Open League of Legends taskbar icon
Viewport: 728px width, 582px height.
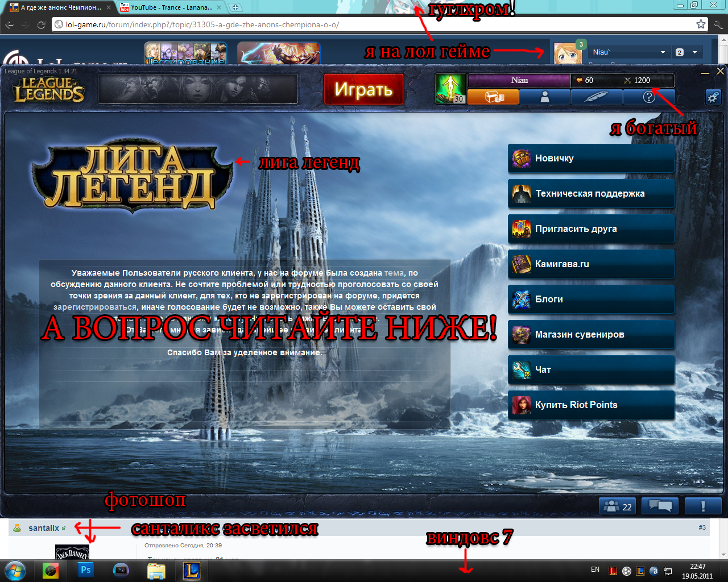(192, 570)
